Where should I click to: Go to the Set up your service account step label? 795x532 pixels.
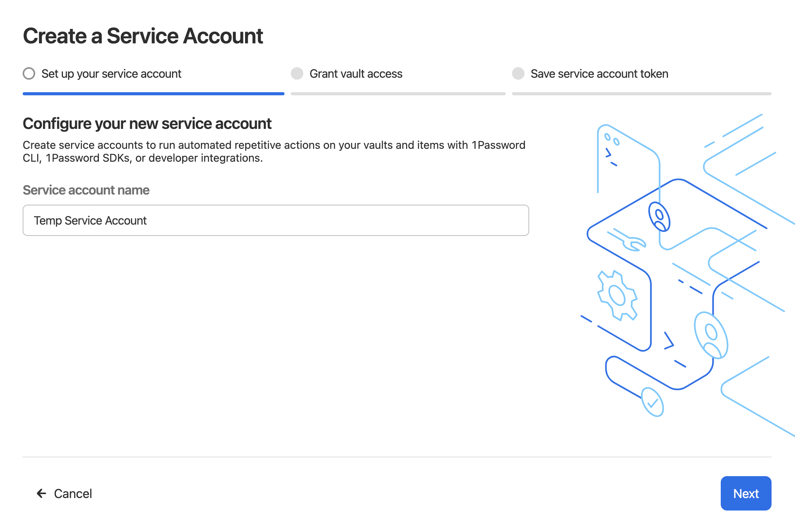[111, 74]
